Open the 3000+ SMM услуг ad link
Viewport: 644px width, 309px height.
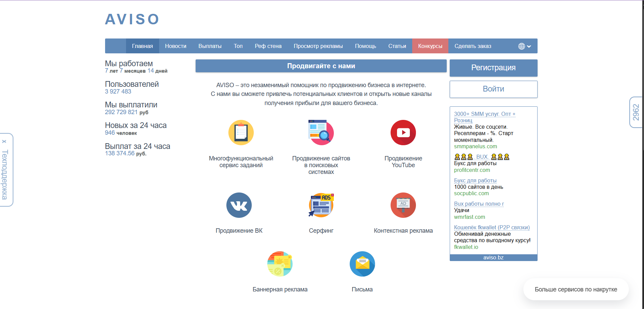485,117
